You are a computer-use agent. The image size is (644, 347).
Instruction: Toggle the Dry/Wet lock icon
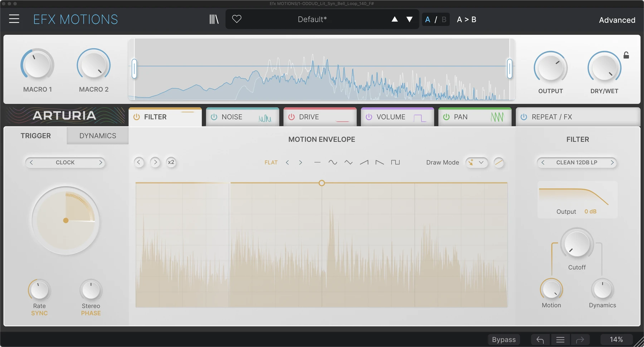[626, 55]
